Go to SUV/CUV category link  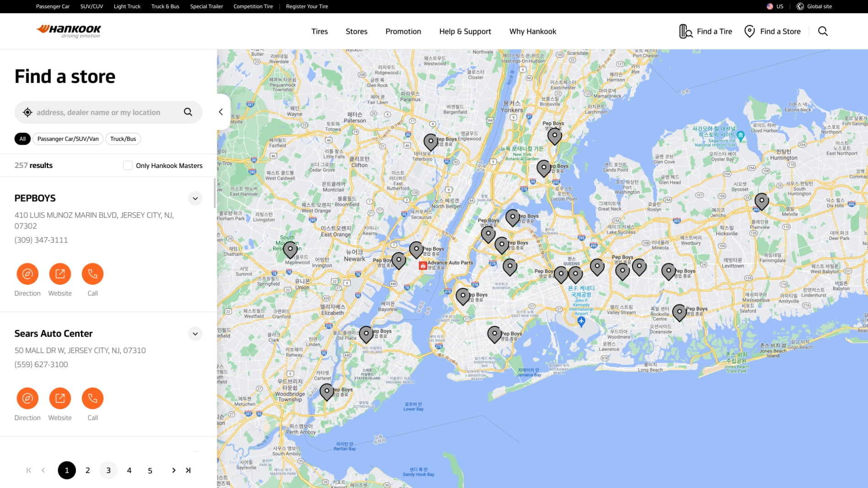pos(91,6)
